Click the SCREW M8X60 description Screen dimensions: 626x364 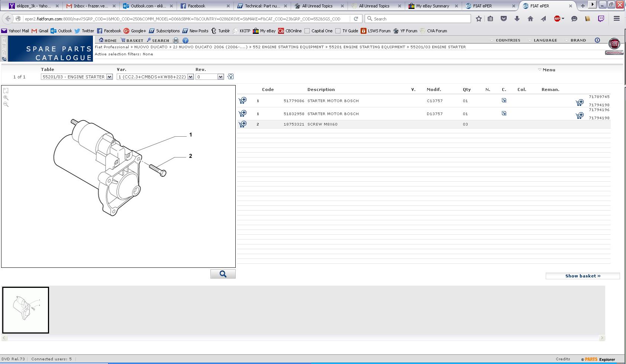tap(322, 124)
